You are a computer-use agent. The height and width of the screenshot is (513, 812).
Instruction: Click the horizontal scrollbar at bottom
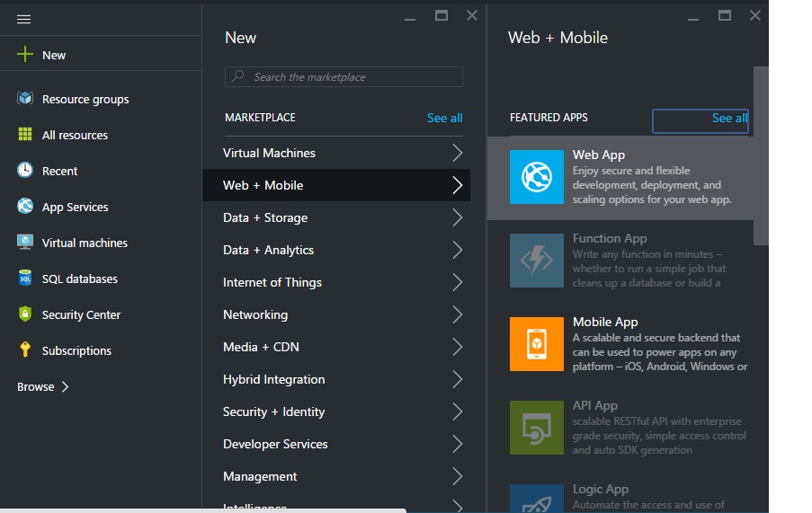[x=203, y=510]
